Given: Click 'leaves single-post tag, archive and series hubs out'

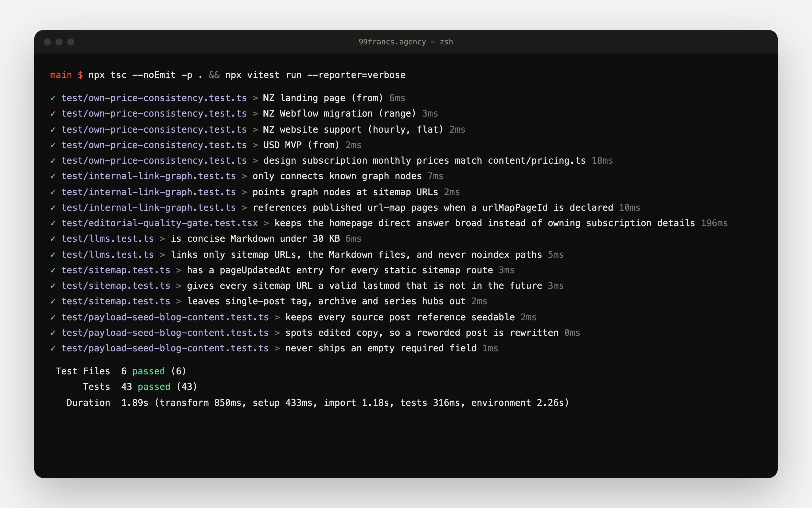Looking at the screenshot, I should click(x=326, y=301).
